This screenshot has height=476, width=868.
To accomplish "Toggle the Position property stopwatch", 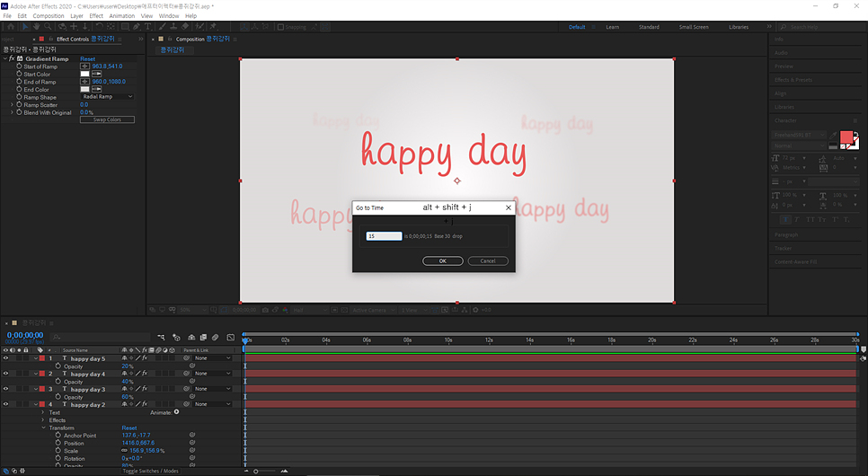I will click(58, 443).
